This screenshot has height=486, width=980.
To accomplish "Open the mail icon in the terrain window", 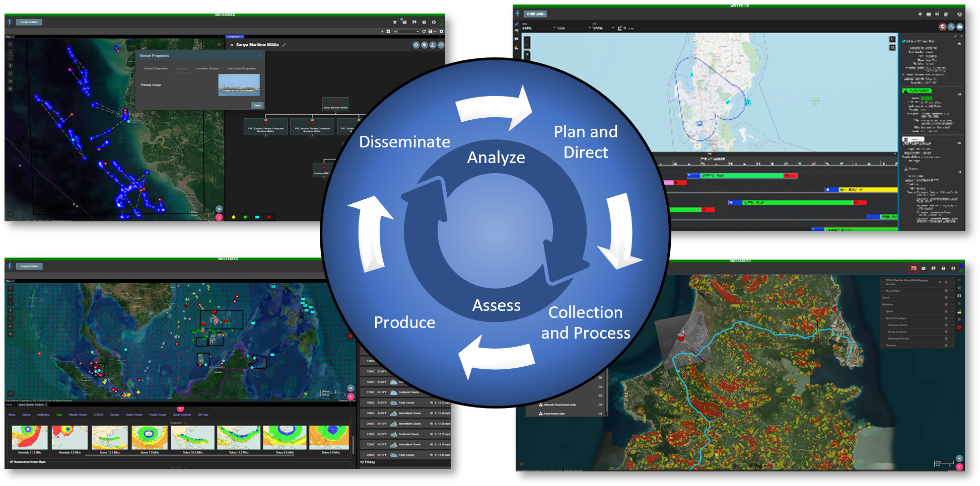I will tap(924, 268).
